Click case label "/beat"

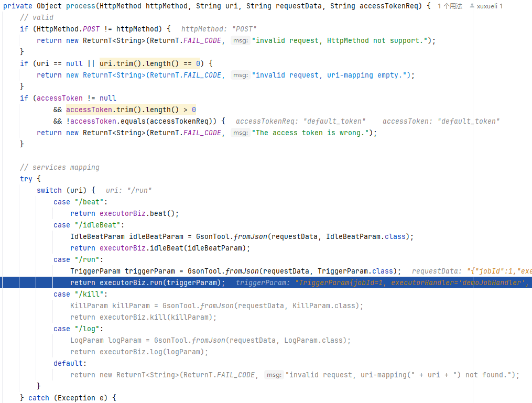pyautogui.click(x=89, y=202)
